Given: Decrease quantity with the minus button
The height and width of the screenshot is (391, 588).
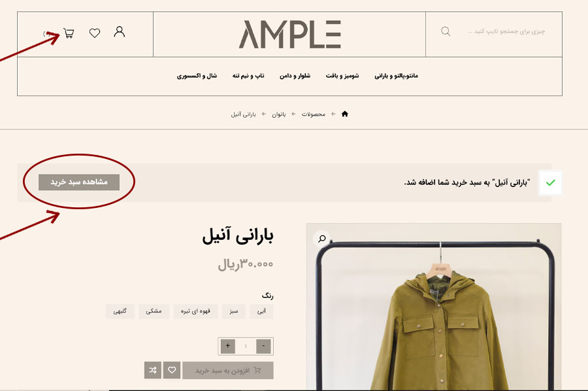Looking at the screenshot, I should click(x=264, y=346).
